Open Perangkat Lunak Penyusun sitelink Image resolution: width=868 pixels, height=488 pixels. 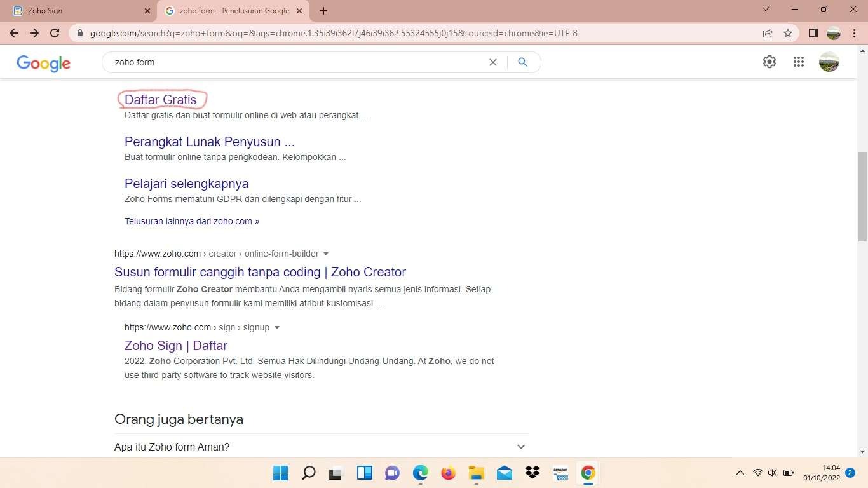coord(210,142)
